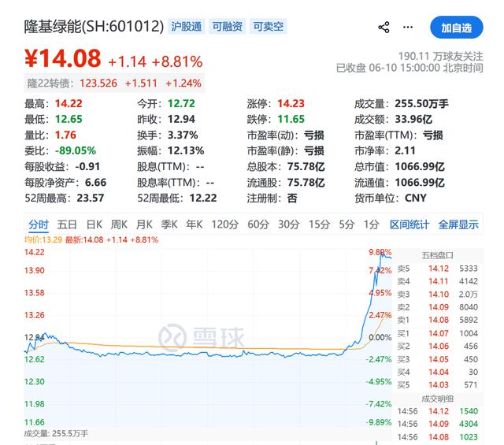Screen dimensions: 504x445
Task: Click the 52周最低 value 12.22
Action: (203, 198)
